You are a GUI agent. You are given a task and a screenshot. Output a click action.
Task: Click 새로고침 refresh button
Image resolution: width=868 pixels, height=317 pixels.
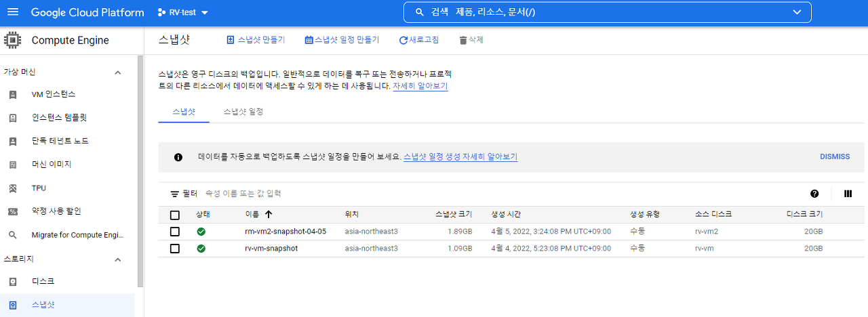click(x=419, y=40)
